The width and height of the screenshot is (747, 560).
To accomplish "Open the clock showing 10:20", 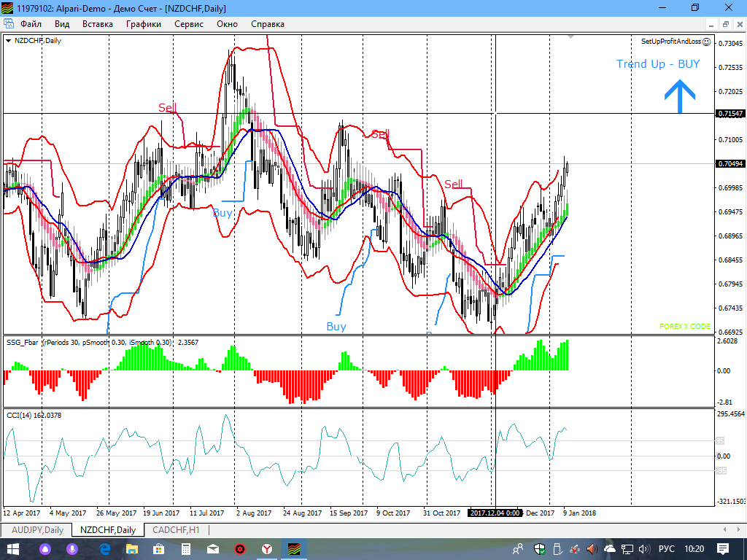I will [694, 549].
